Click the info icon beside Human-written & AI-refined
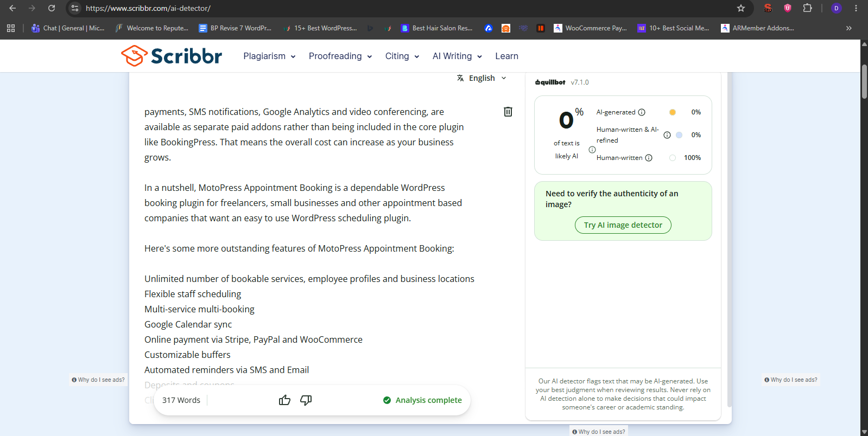This screenshot has height=436, width=868. click(667, 135)
